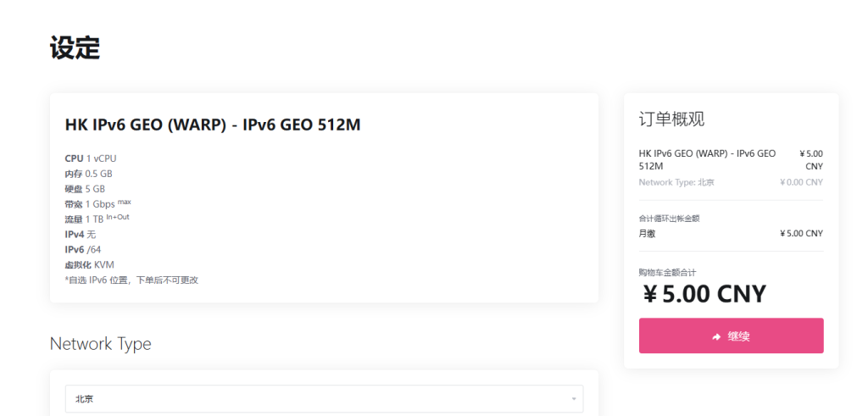868x416 pixels.
Task: Click the 硬盘 5 GB spec line
Action: tap(85, 189)
